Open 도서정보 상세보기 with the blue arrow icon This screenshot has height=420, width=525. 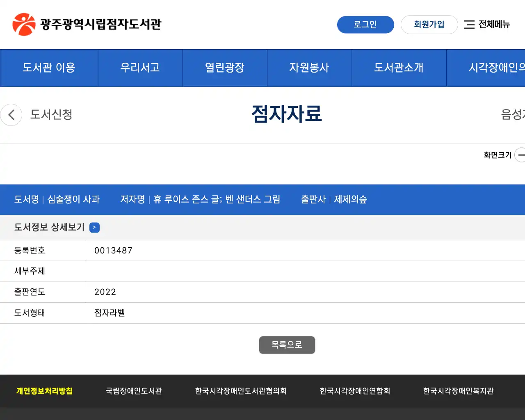tap(94, 227)
